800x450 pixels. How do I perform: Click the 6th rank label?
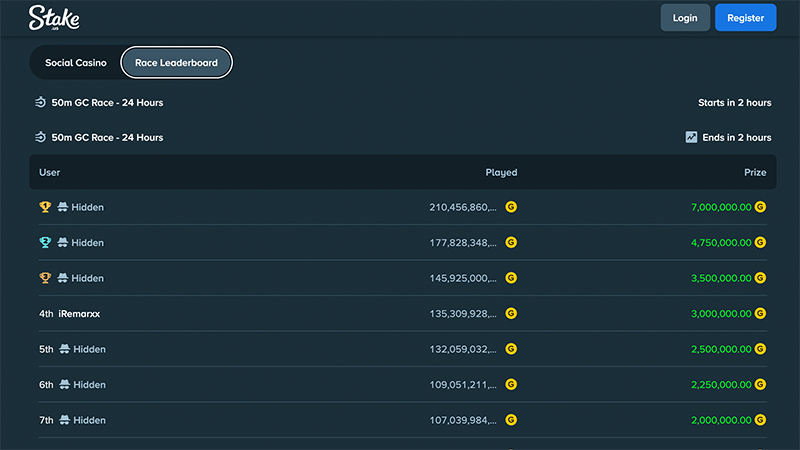(x=46, y=385)
